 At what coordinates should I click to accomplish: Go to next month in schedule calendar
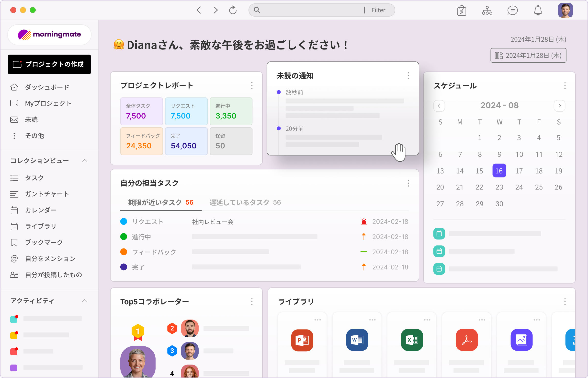[x=559, y=106]
